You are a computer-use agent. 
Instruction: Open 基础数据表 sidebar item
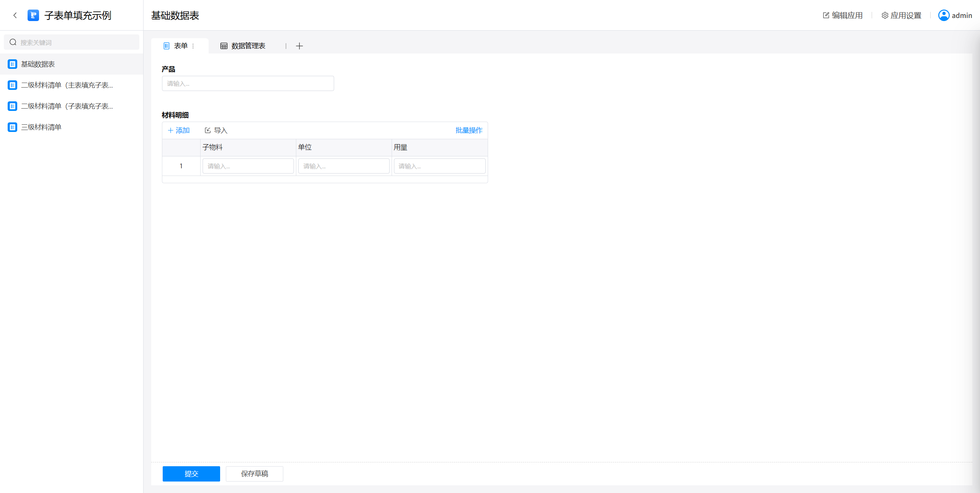38,64
